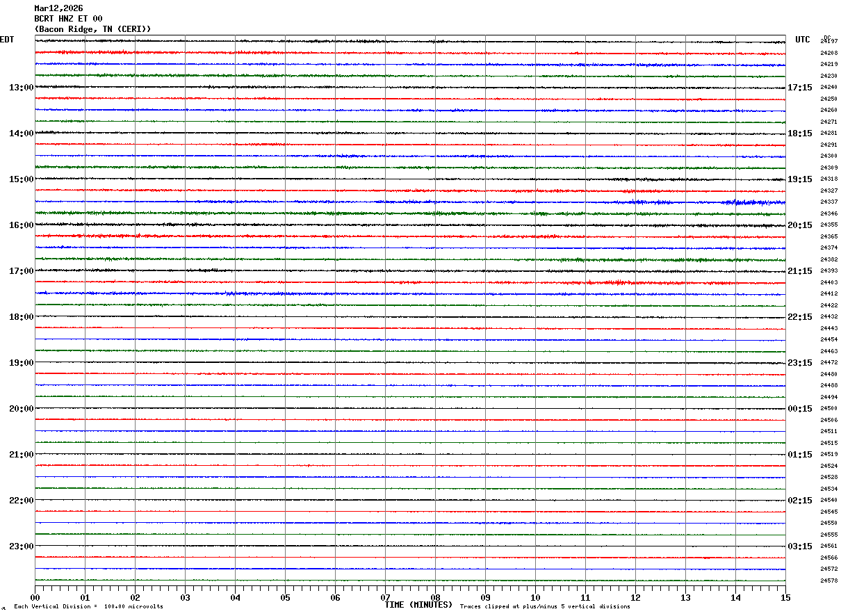Viewport: 841px width, 616px height.
Task: Select the 18:00 EDT time label
Action: tap(22, 317)
